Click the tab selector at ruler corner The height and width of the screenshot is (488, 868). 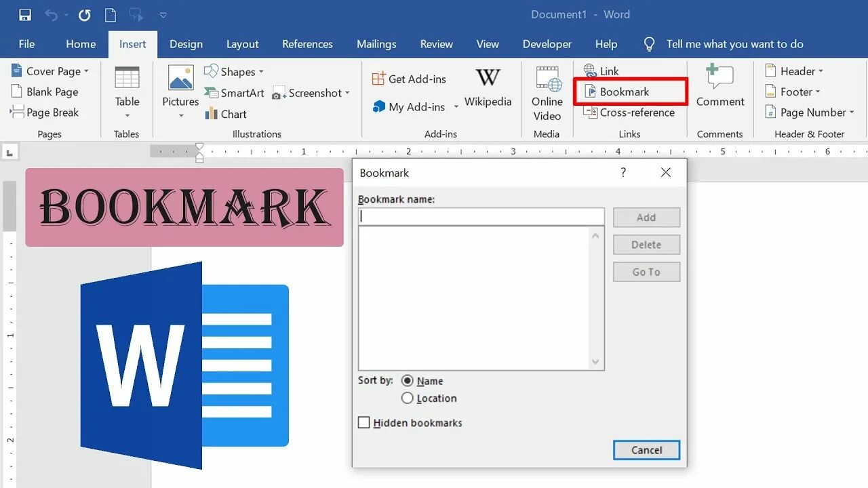9,153
